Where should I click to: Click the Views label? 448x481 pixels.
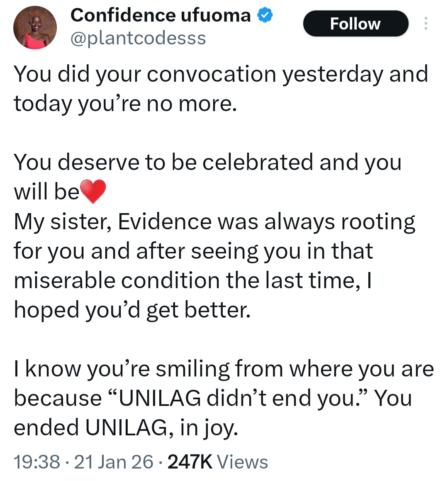coord(243,462)
